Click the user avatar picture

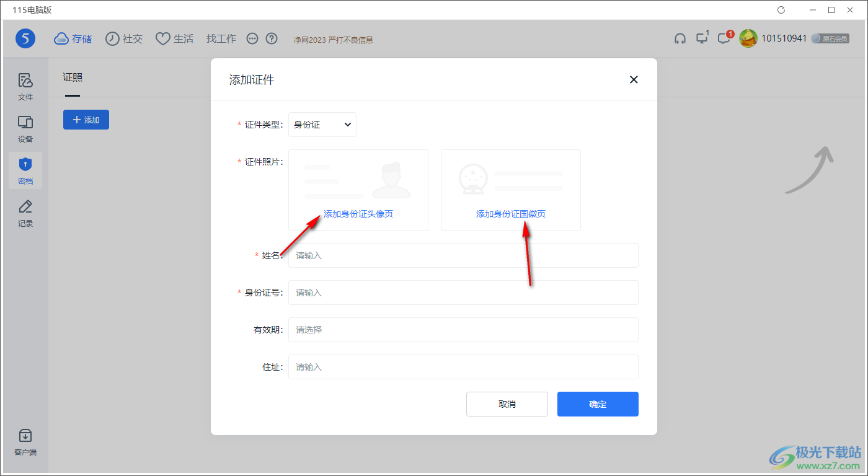point(748,38)
